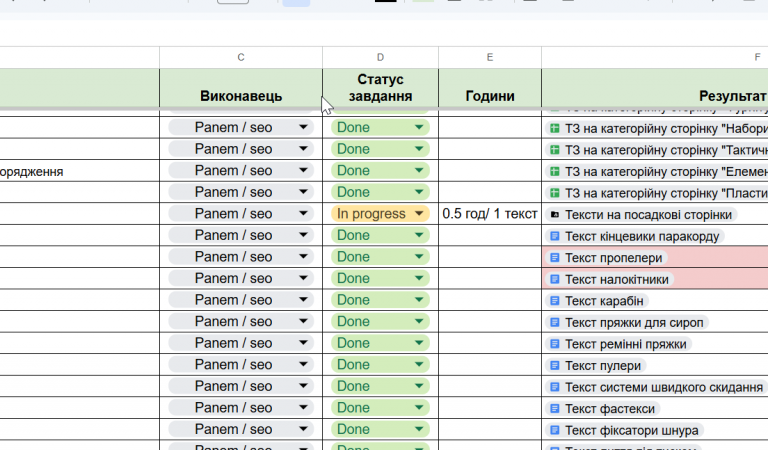This screenshot has width=768, height=450.
Task: Open the Done dropdown in Текст налокітники row
Action: 380,278
